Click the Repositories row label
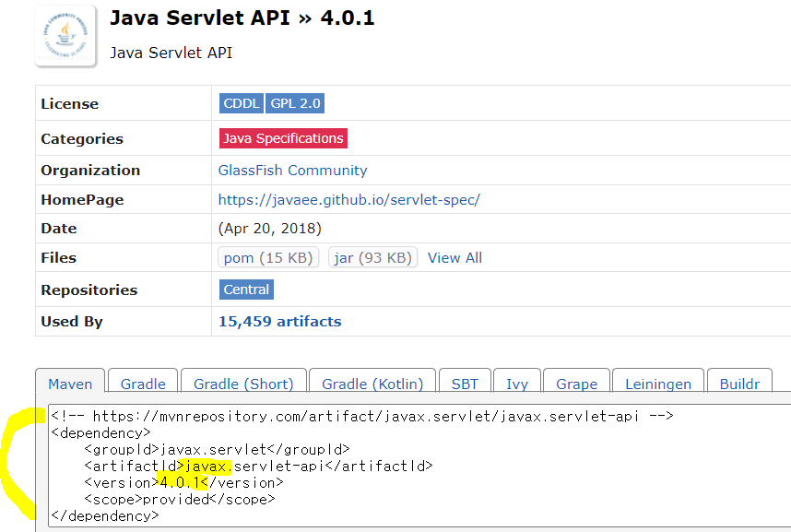791x532 pixels. 89,290
